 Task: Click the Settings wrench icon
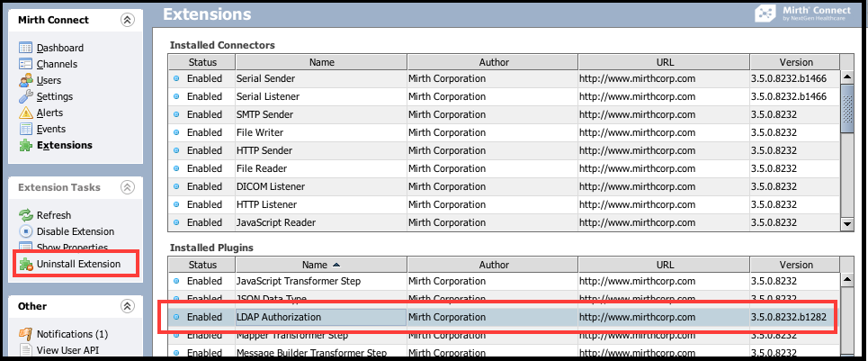[26, 96]
